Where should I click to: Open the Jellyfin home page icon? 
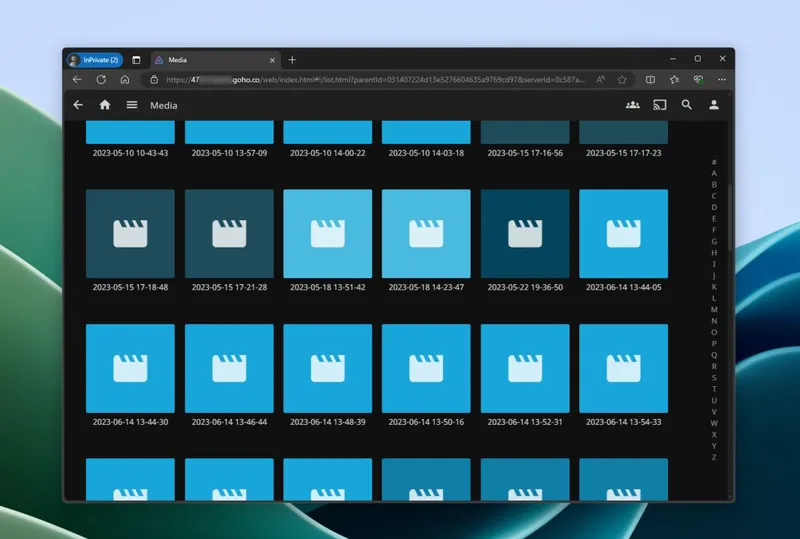pos(105,105)
